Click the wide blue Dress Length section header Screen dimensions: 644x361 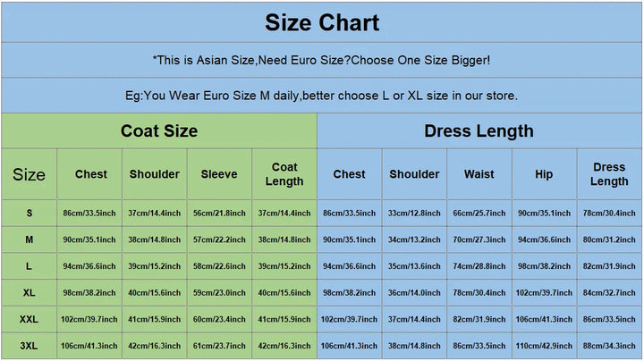tap(479, 131)
